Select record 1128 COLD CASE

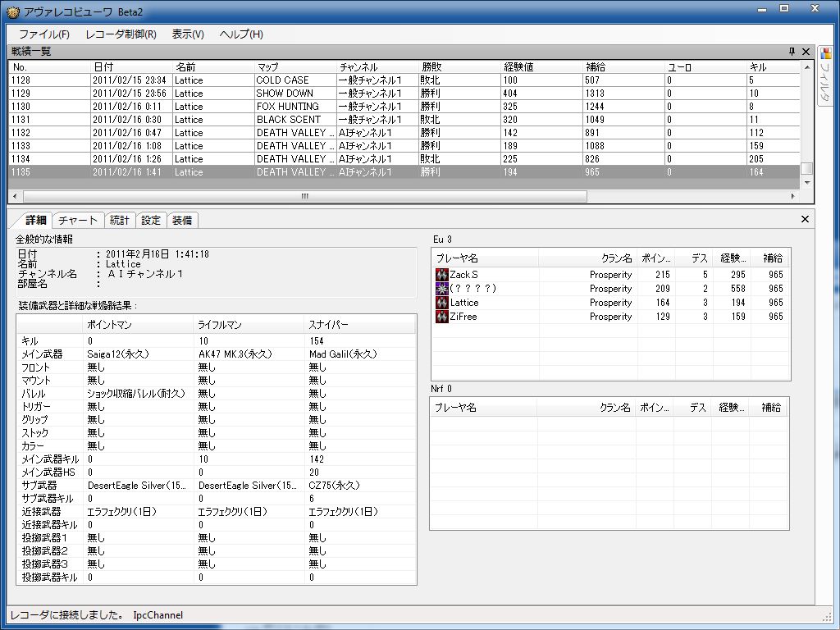point(404,80)
